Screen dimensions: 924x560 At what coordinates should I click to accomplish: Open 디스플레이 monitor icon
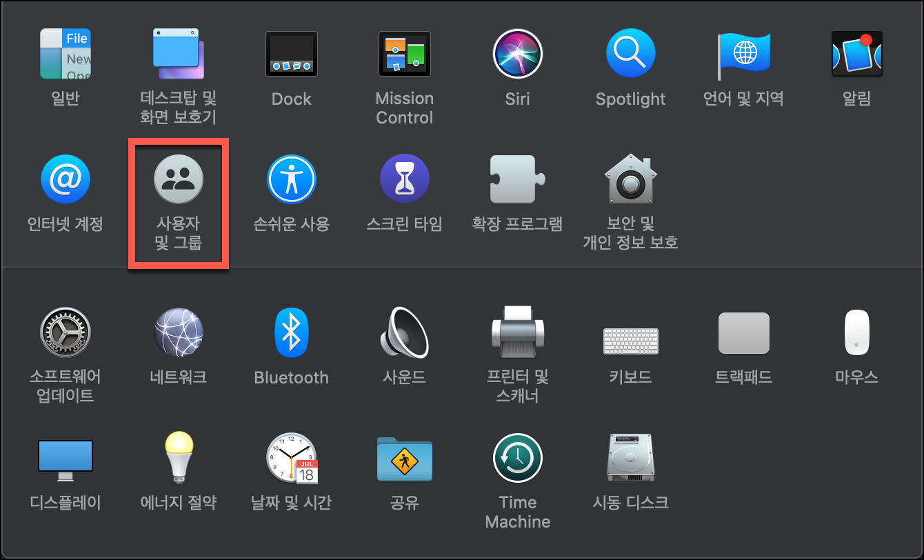pos(66,461)
